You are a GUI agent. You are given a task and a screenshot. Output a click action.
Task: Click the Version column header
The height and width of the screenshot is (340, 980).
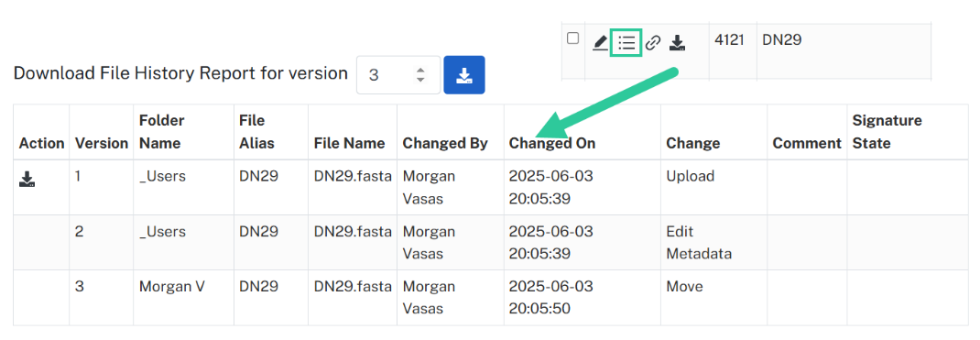[x=102, y=143]
